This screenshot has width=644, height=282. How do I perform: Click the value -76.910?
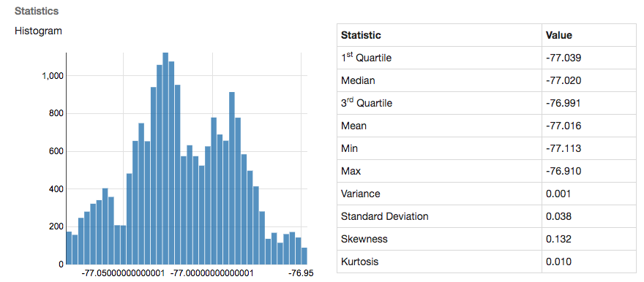563,171
